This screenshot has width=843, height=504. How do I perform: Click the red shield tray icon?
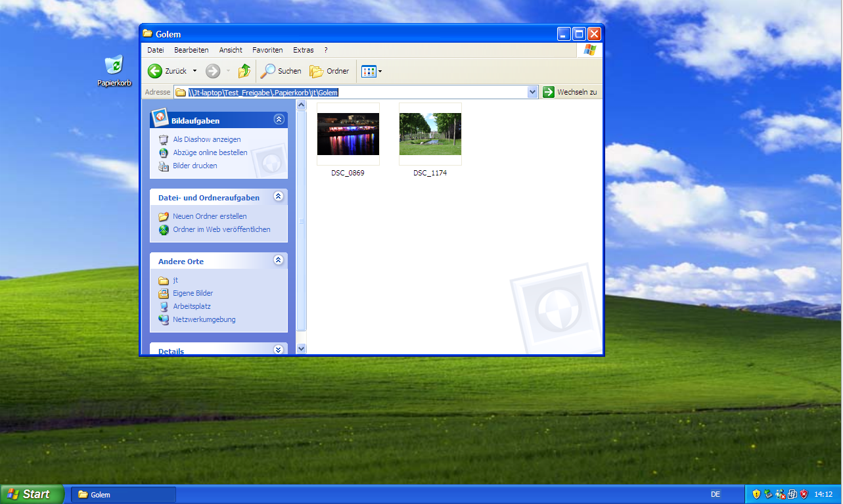(804, 494)
